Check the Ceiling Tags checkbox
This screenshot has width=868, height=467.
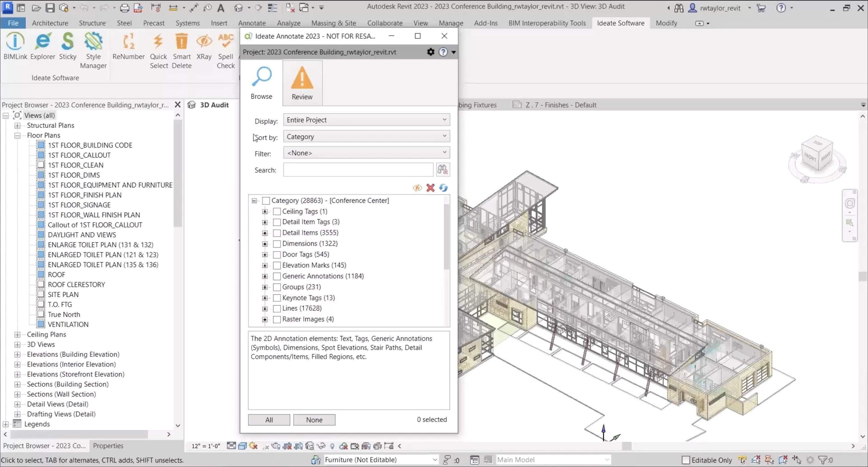277,211
